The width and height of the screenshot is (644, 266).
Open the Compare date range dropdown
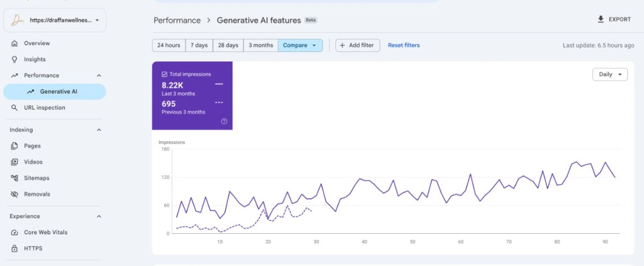(301, 46)
